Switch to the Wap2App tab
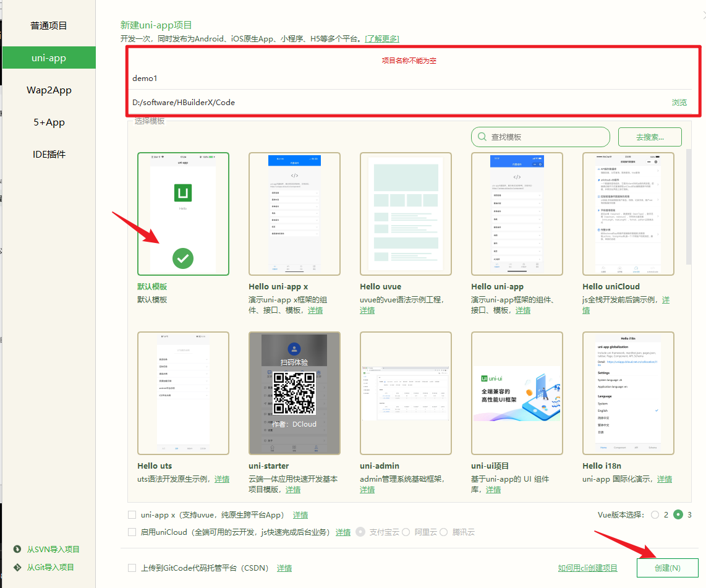706x588 pixels. [x=49, y=90]
